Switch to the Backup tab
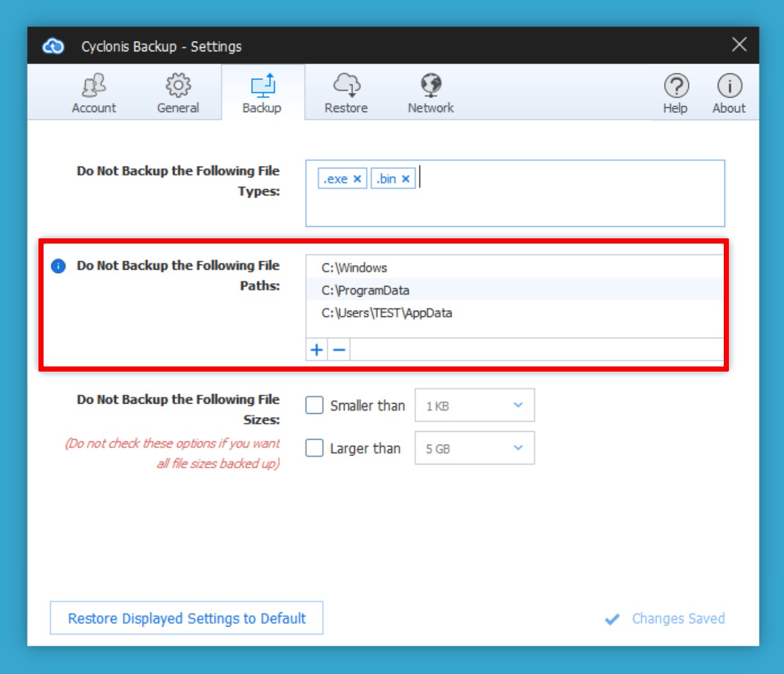The width and height of the screenshot is (784, 674). 262,93
